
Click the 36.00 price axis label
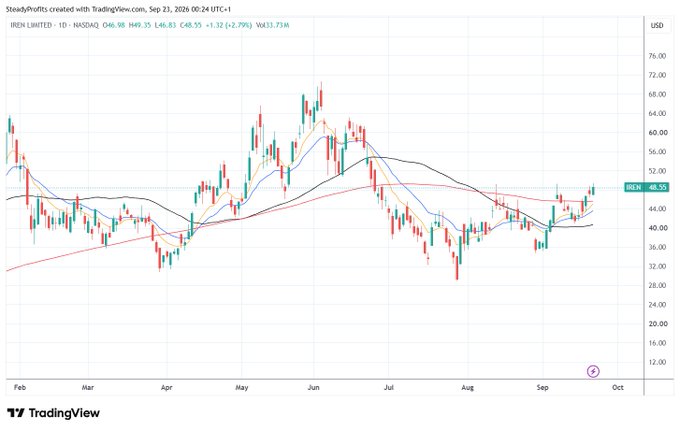point(657,247)
